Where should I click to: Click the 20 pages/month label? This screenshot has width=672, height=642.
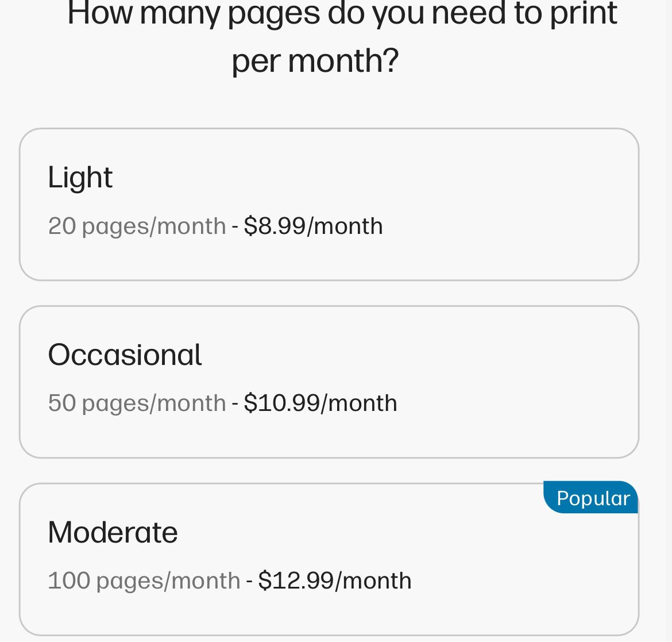tap(137, 226)
